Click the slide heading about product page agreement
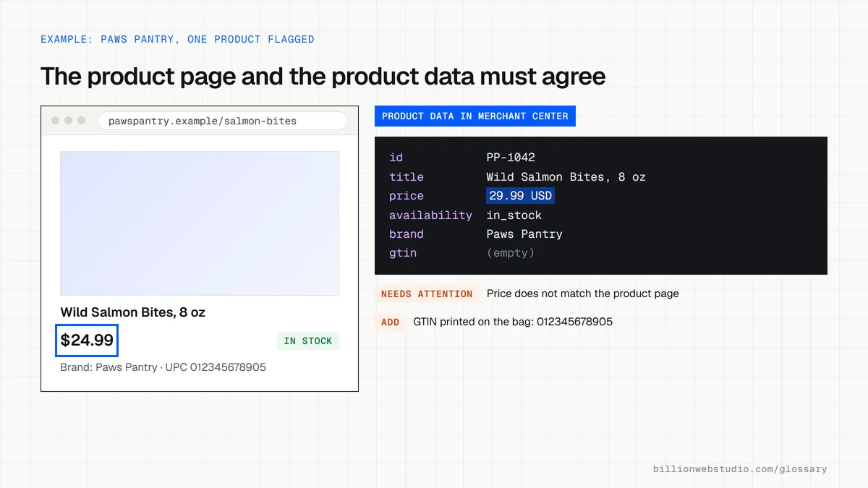 point(323,76)
